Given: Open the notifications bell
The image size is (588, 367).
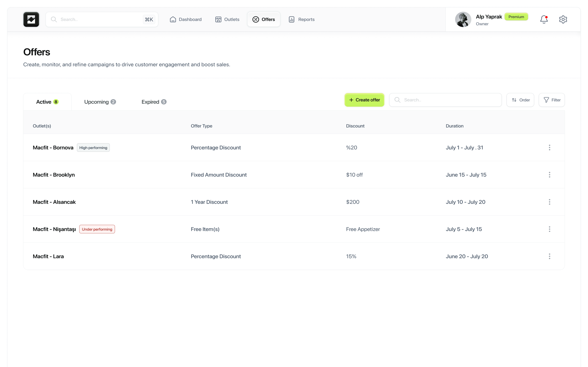Looking at the screenshot, I should click(x=544, y=19).
